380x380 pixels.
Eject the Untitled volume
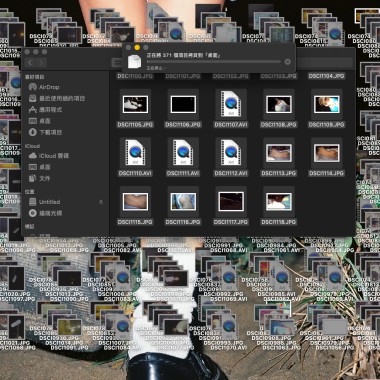click(x=101, y=202)
